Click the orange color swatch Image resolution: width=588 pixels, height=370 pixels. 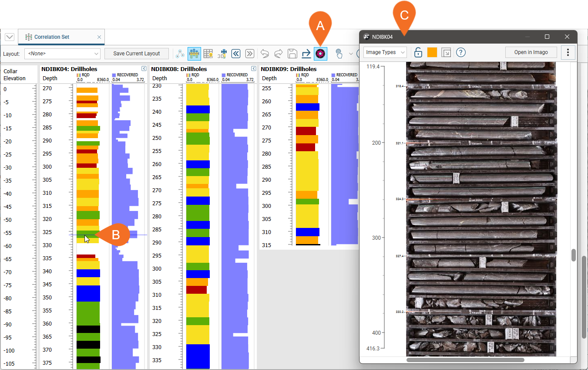[432, 52]
